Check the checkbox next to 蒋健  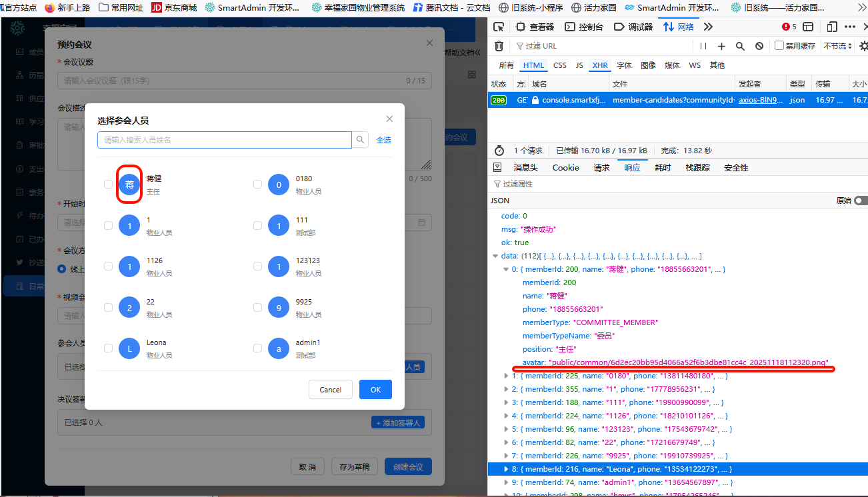point(109,185)
